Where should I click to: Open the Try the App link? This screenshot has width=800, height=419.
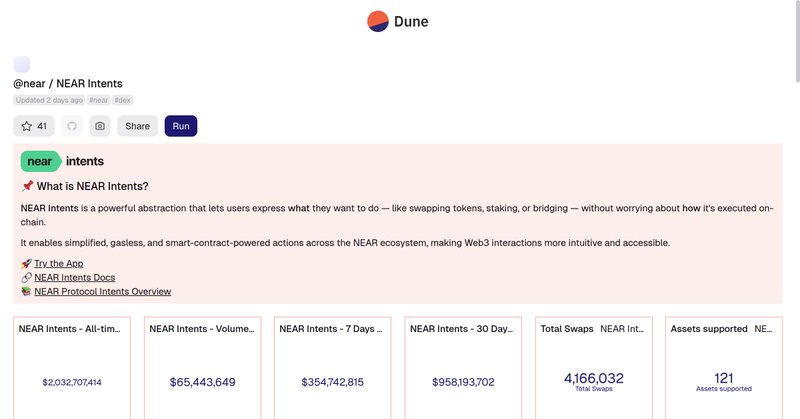59,263
